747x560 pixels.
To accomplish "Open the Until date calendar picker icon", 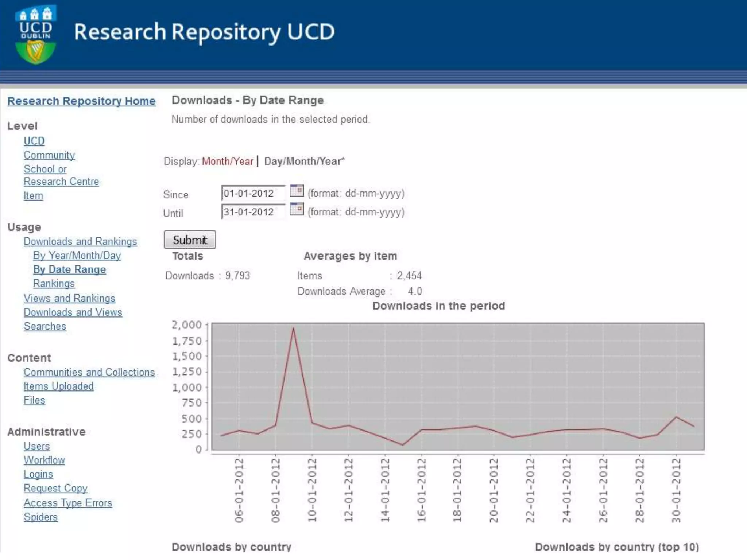I will coord(297,209).
